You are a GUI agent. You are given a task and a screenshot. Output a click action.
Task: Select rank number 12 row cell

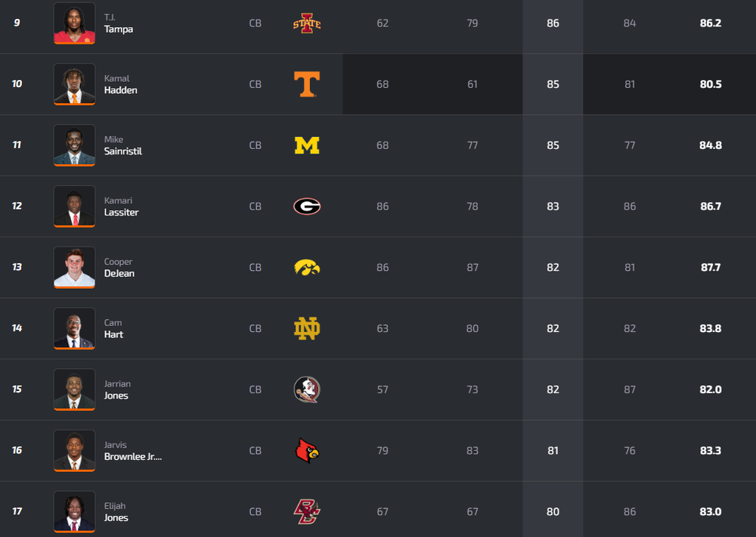17,206
